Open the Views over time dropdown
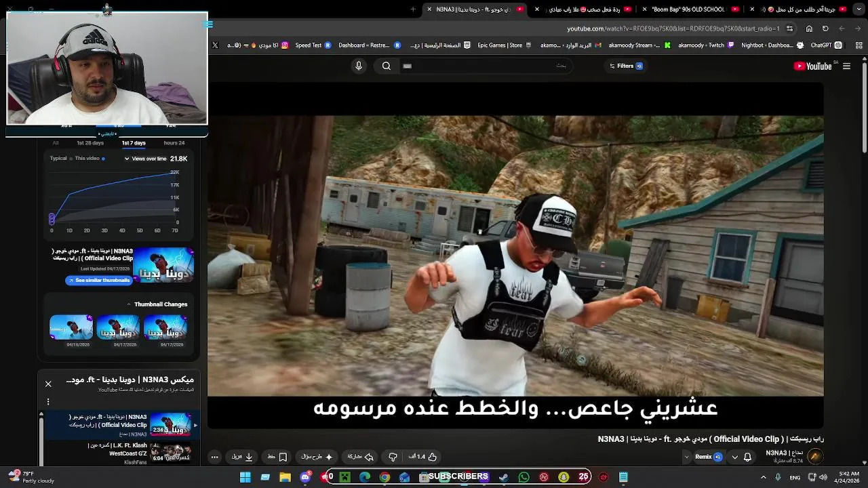 pyautogui.click(x=145, y=159)
